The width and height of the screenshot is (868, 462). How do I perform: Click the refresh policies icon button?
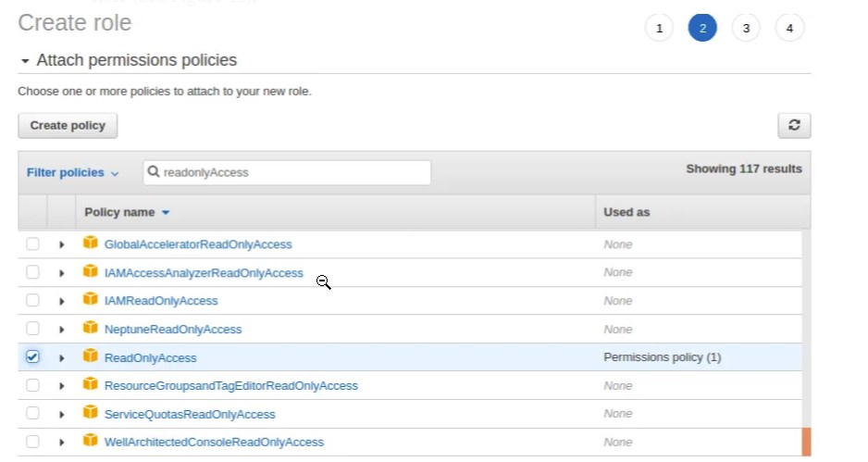pos(794,126)
